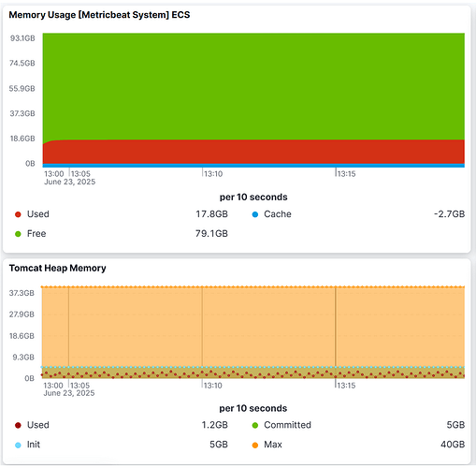Click the blue Cache legend dot
Viewport: 476px width, 468px height.
click(x=255, y=214)
